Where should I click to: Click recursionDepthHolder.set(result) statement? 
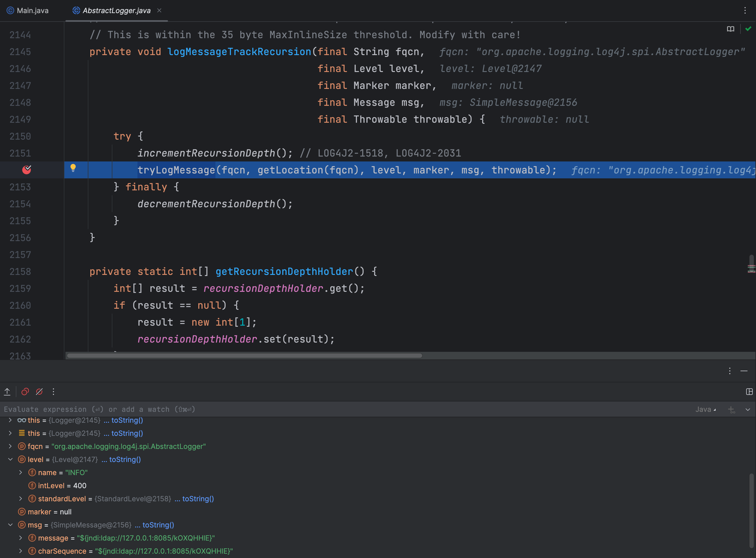pos(236,339)
